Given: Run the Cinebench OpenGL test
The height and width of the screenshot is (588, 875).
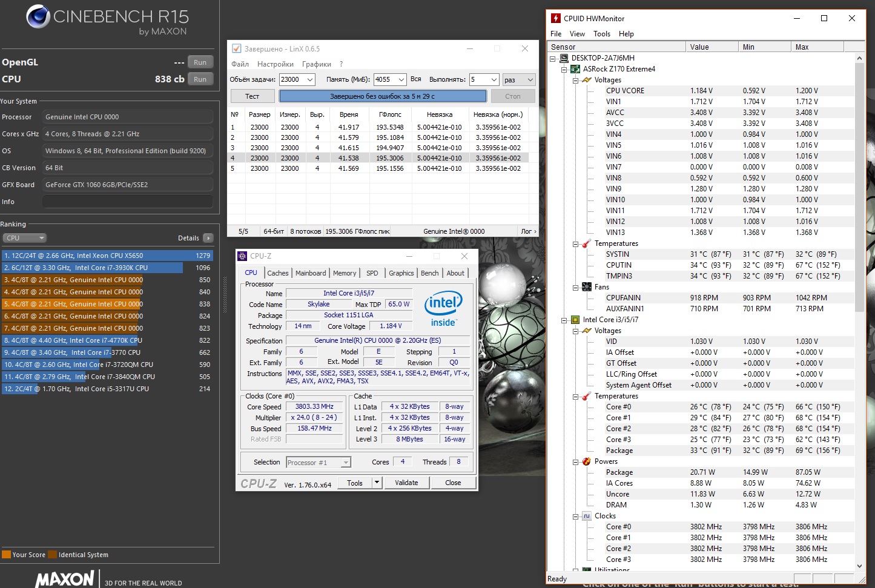Looking at the screenshot, I should (200, 62).
